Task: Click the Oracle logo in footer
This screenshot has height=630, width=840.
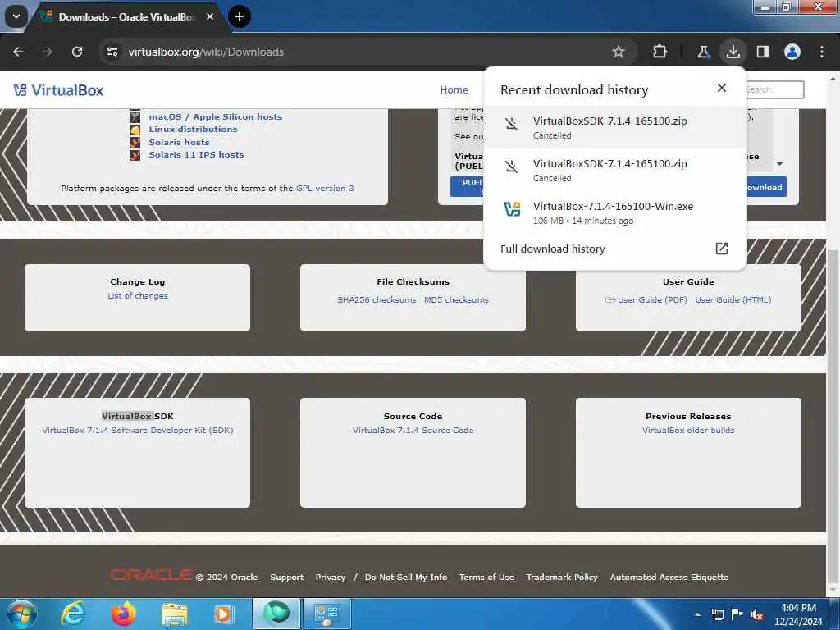Action: 151,575
